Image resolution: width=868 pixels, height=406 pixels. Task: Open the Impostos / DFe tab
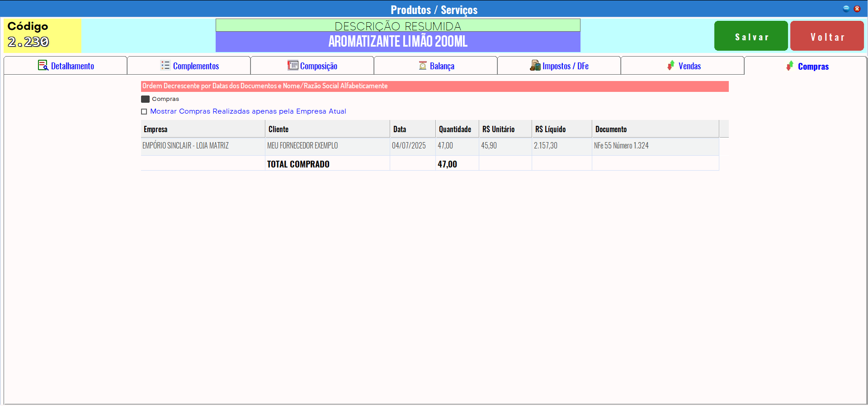[x=559, y=66]
